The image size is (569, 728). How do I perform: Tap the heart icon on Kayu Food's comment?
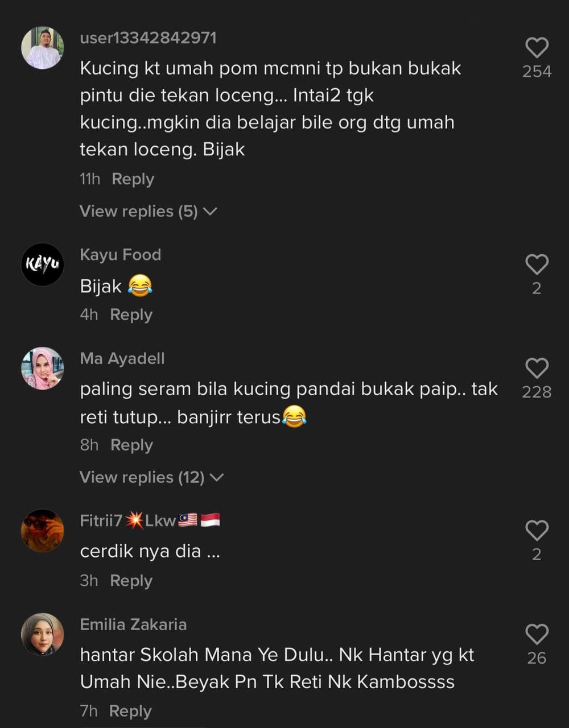tap(537, 265)
